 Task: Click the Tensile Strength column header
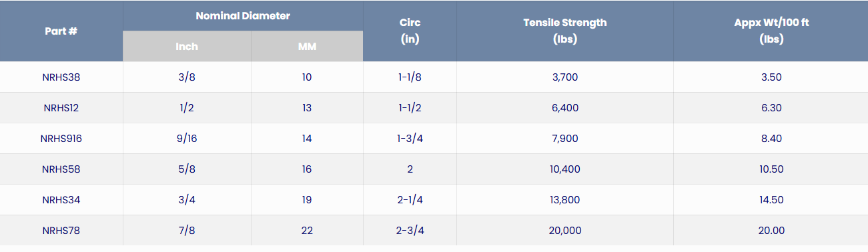pyautogui.click(x=565, y=31)
